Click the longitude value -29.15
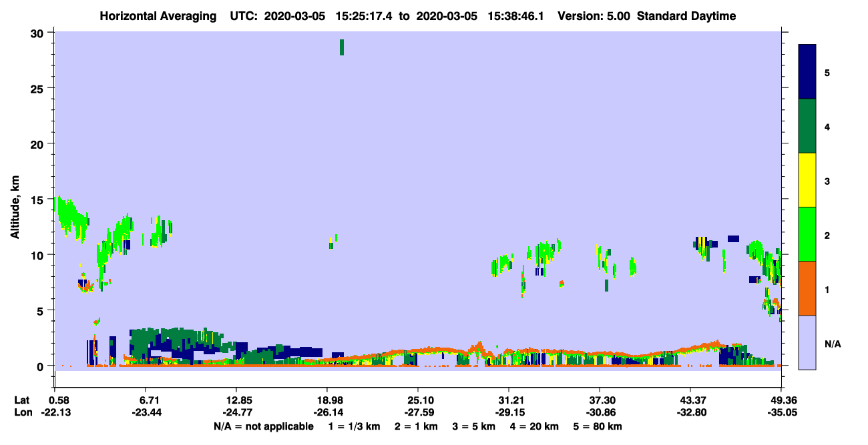The height and width of the screenshot is (445, 868). click(x=509, y=412)
